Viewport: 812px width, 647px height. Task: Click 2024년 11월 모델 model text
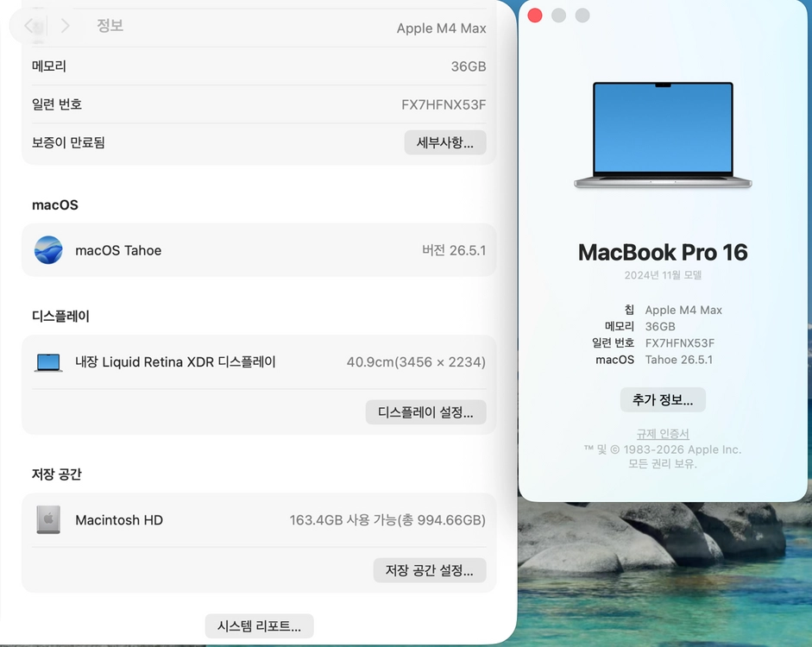pyautogui.click(x=663, y=275)
